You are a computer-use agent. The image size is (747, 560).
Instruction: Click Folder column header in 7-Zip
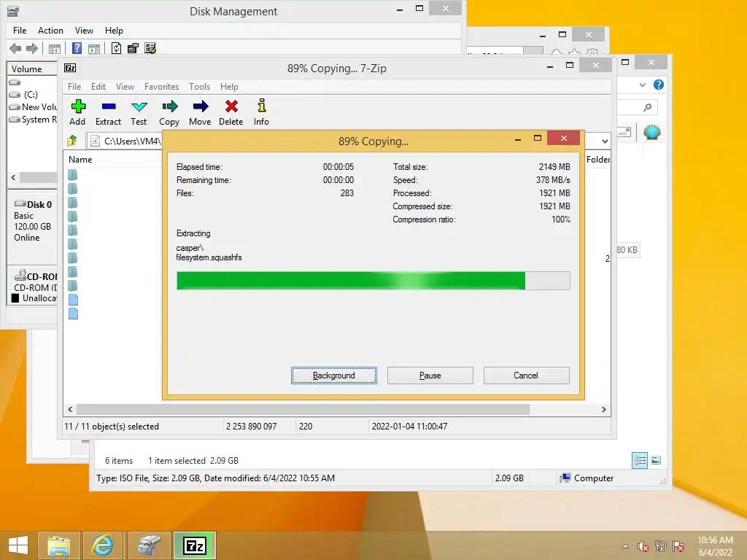(x=598, y=160)
